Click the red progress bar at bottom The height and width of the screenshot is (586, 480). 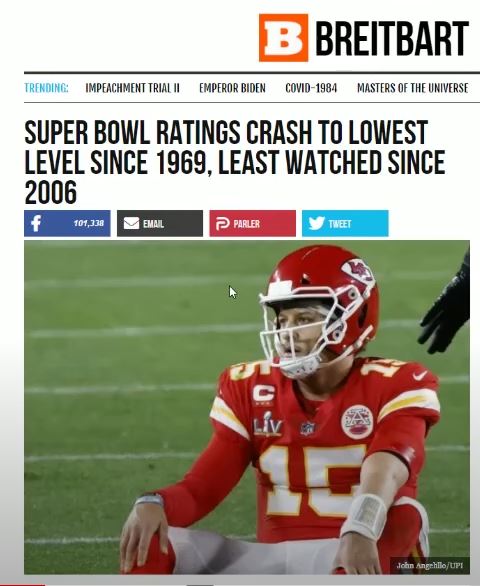click(22, 585)
